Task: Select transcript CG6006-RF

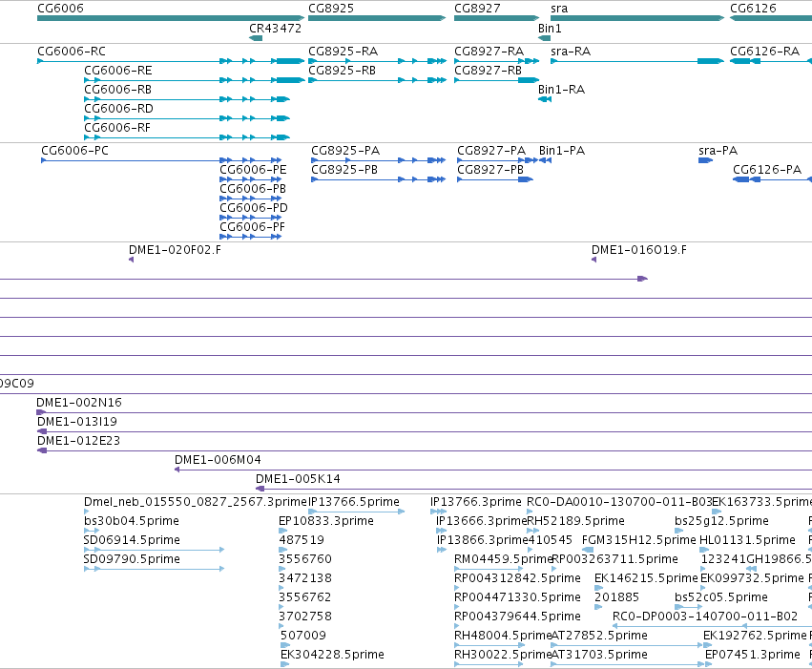Action: [187, 137]
